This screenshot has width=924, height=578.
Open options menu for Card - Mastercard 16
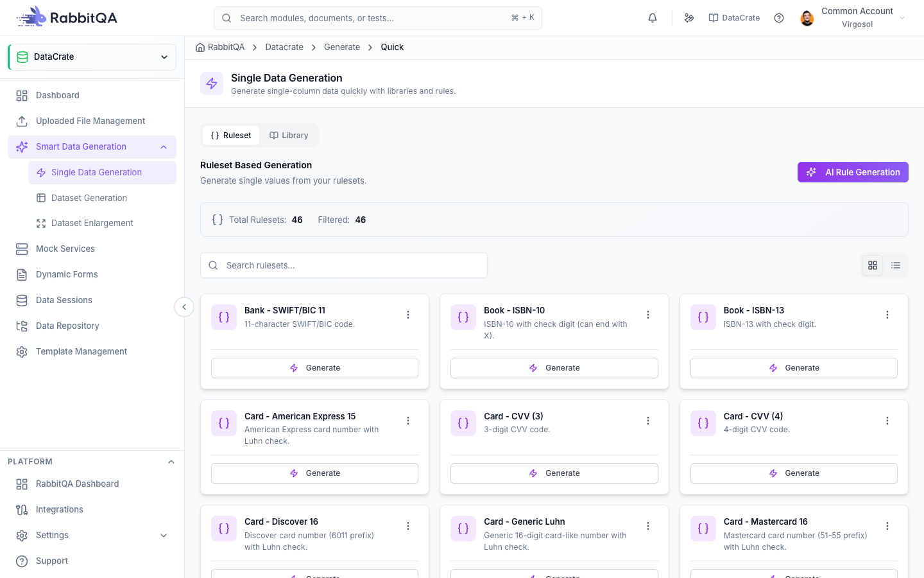[887, 526]
